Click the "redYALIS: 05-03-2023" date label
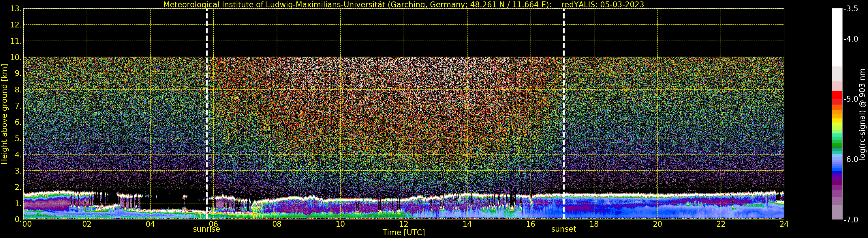Image resolution: width=868 pixels, height=238 pixels. point(603,5)
